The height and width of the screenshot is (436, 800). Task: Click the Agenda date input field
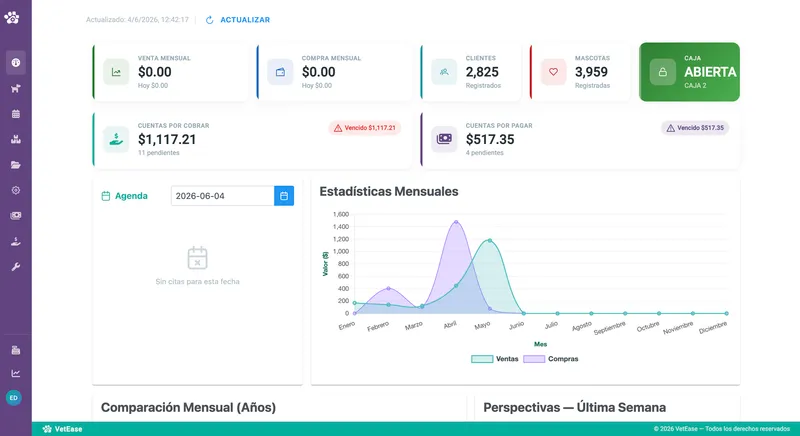tap(222, 196)
